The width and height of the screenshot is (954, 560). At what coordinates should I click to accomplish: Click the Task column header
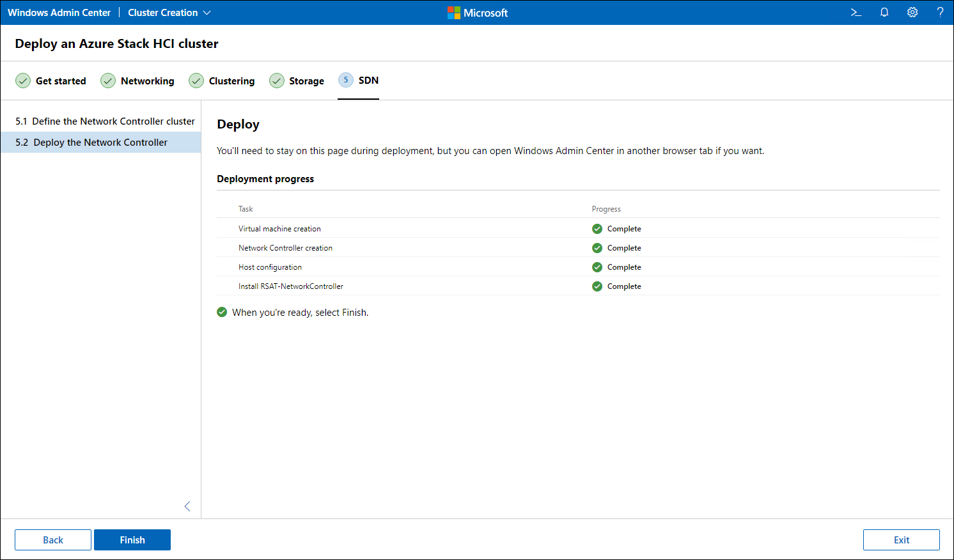tap(246, 209)
